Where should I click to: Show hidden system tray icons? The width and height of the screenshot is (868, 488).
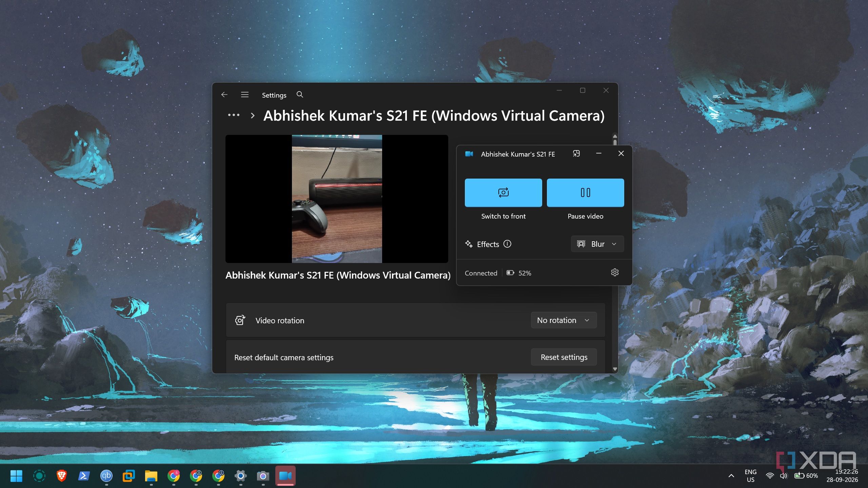pos(731,476)
